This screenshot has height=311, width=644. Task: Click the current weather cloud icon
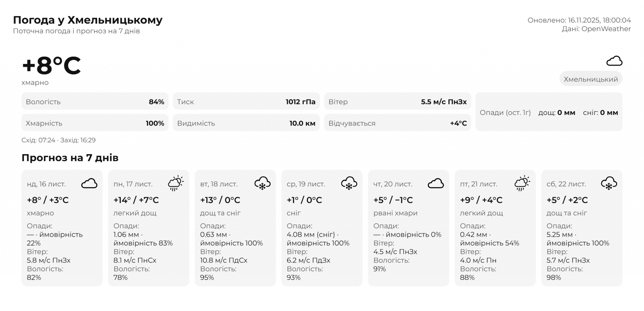click(614, 61)
